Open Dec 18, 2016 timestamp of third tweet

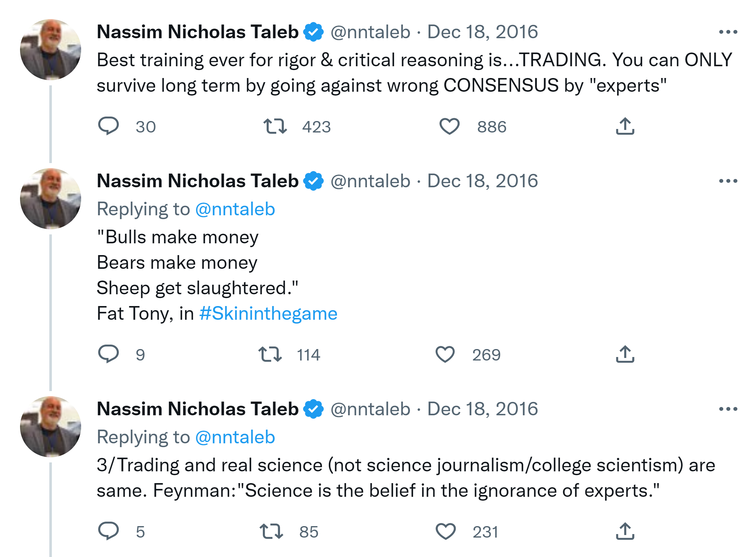482,409
